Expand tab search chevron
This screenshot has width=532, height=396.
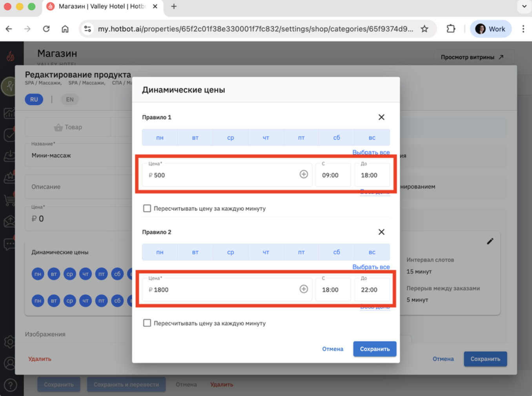click(x=524, y=6)
